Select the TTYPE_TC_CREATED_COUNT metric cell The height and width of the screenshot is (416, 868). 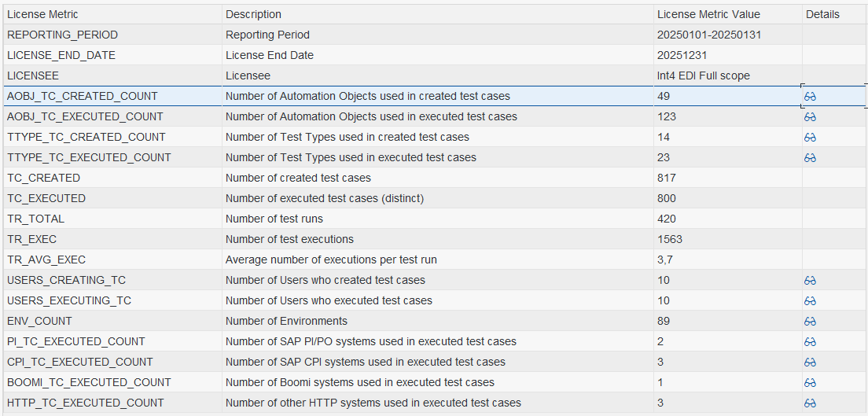pyautogui.click(x=113, y=138)
